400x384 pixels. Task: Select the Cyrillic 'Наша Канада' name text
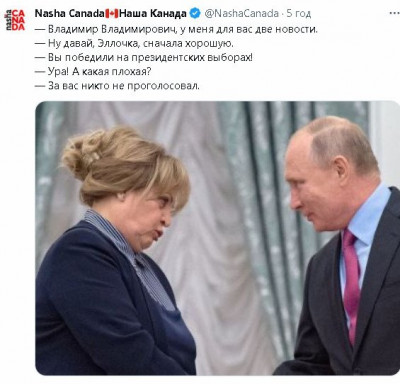[153, 14]
